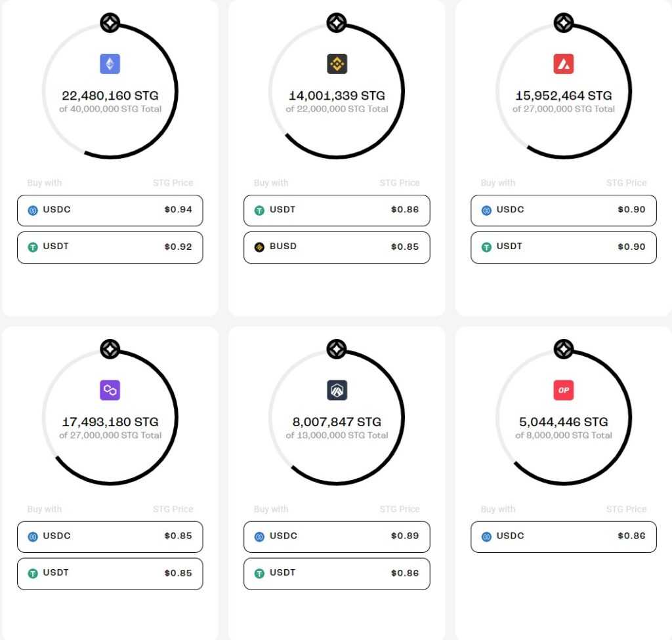Click the Avalanche chain icon
The height and width of the screenshot is (640, 672).
coord(564,64)
